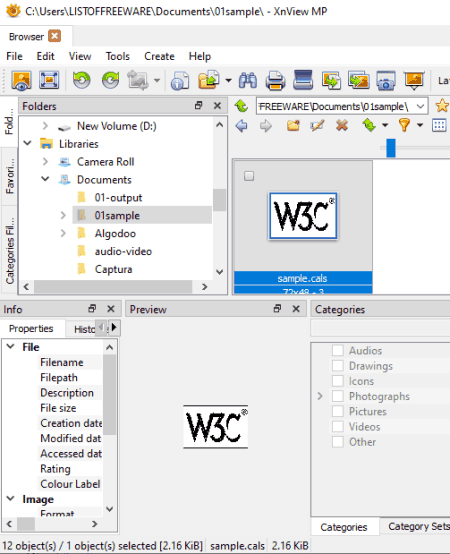The width and height of the screenshot is (450, 554).
Task: Collapse the File properties group
Action: click(11, 347)
